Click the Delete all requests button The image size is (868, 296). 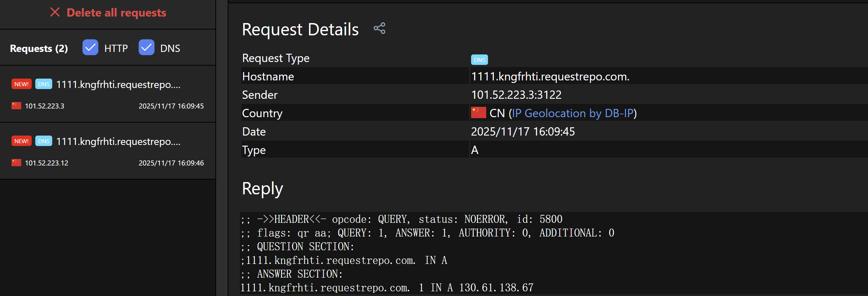click(108, 13)
